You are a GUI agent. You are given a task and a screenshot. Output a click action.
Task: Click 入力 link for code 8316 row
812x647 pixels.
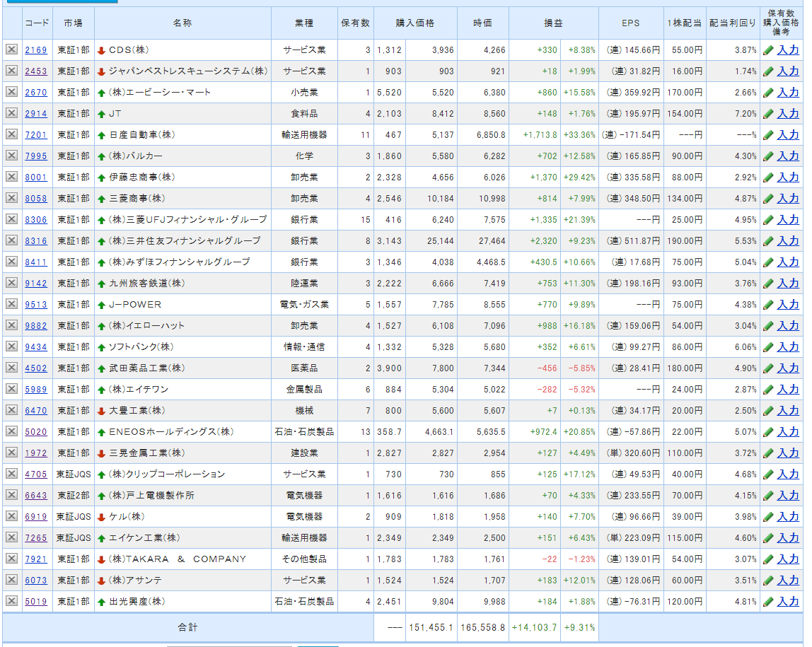(x=788, y=241)
